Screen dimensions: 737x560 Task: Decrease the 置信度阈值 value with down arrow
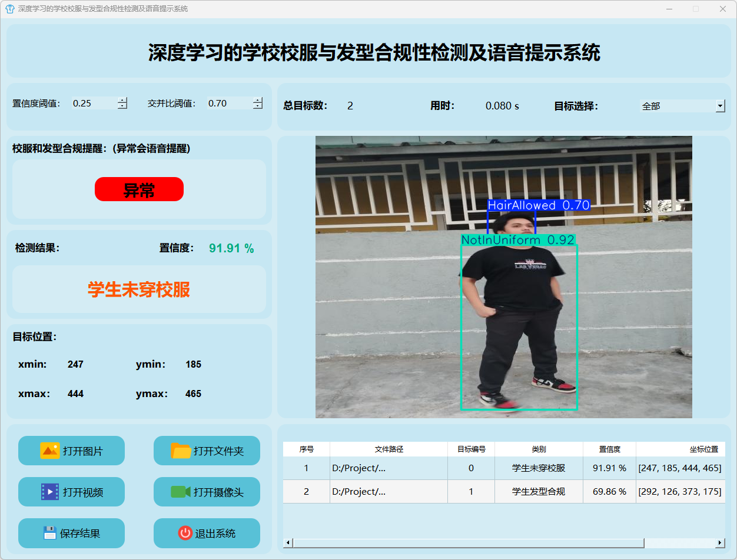pyautogui.click(x=122, y=106)
